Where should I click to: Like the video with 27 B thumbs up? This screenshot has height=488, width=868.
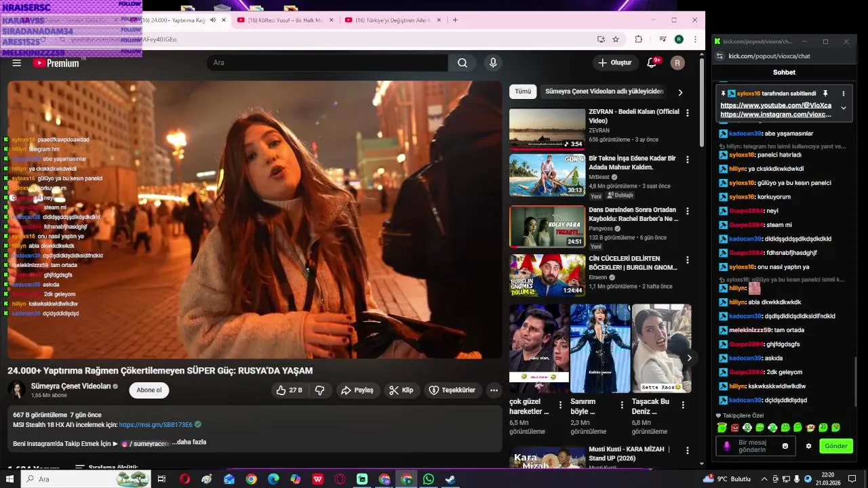[289, 390]
